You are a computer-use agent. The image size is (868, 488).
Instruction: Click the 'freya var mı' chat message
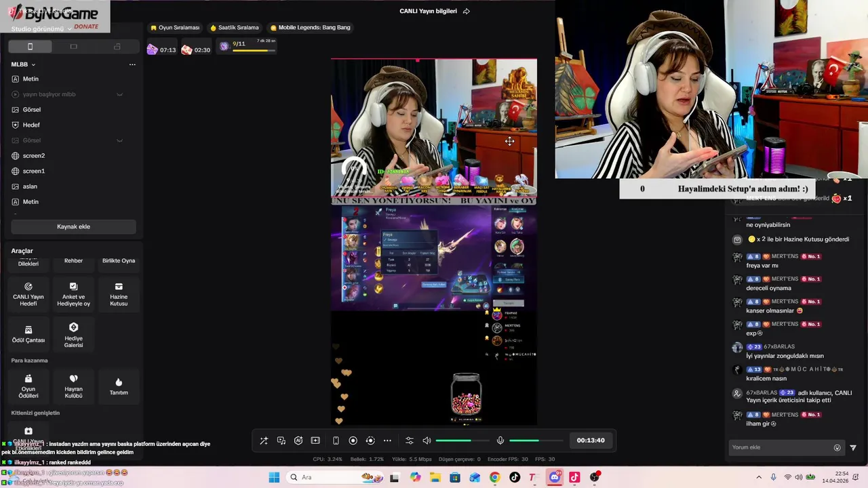[x=762, y=266]
